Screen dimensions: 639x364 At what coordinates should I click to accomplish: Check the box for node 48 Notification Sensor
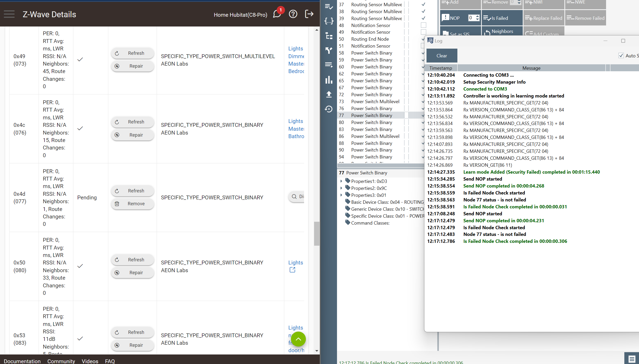(423, 25)
